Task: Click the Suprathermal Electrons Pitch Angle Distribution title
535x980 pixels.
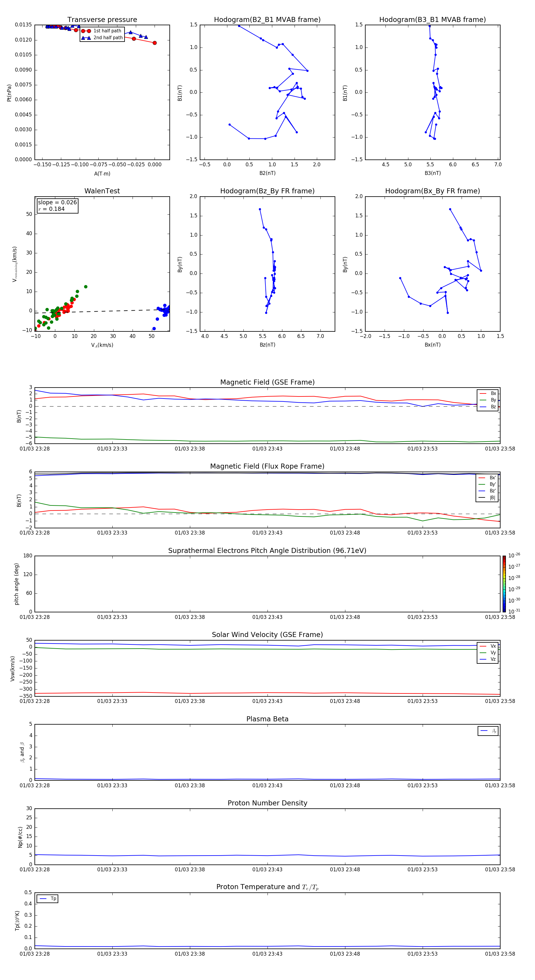Action: [267, 551]
